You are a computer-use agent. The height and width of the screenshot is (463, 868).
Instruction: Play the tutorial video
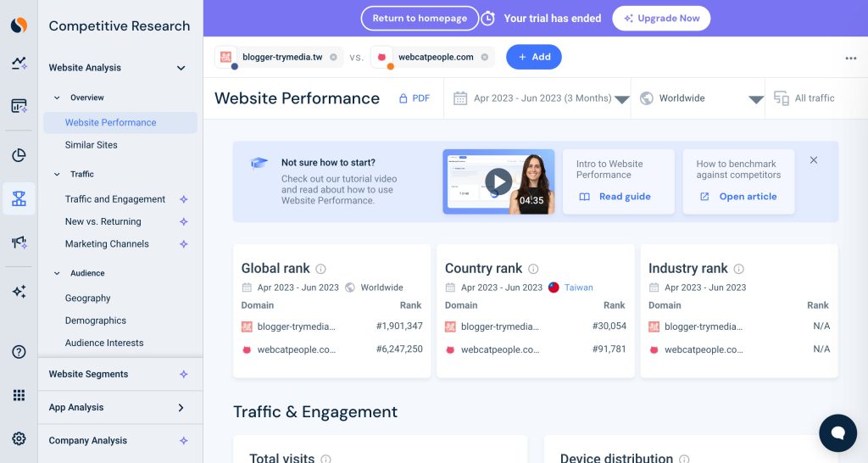click(x=498, y=181)
